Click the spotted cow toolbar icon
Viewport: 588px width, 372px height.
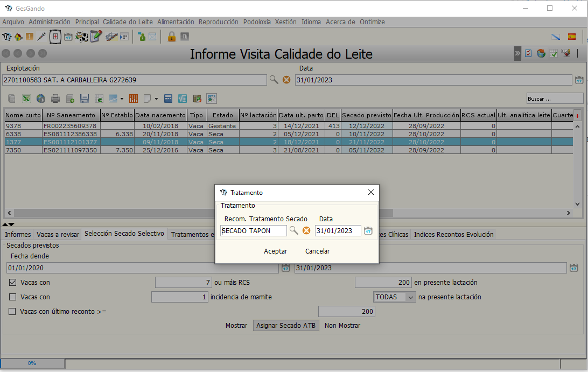[x=81, y=37]
